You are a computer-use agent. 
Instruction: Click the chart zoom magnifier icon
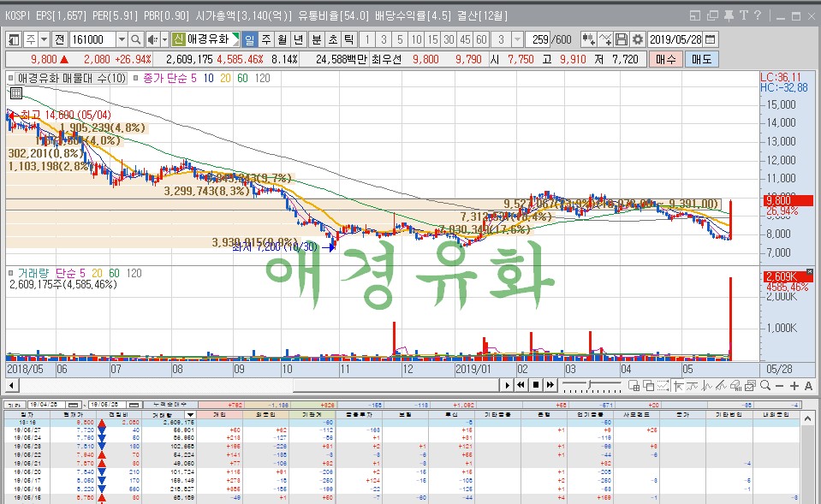765,386
